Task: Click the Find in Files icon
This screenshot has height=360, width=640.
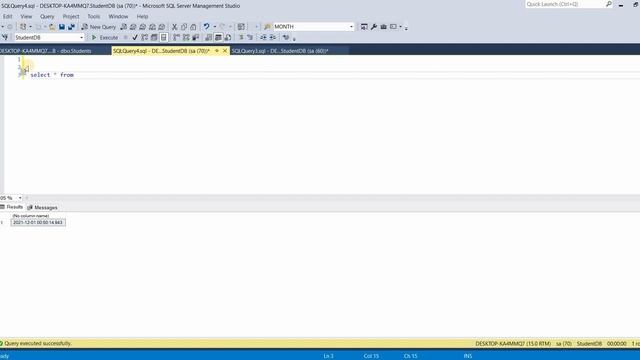Action: (x=267, y=27)
